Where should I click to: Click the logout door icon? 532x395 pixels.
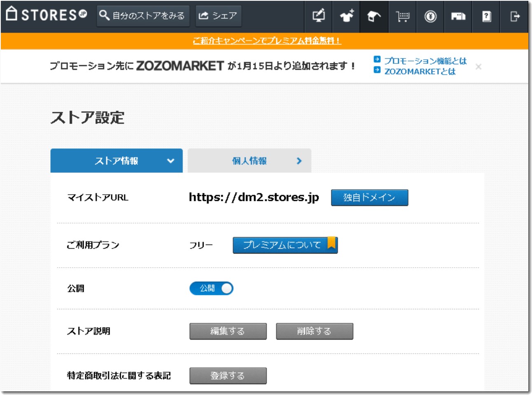[x=514, y=16]
